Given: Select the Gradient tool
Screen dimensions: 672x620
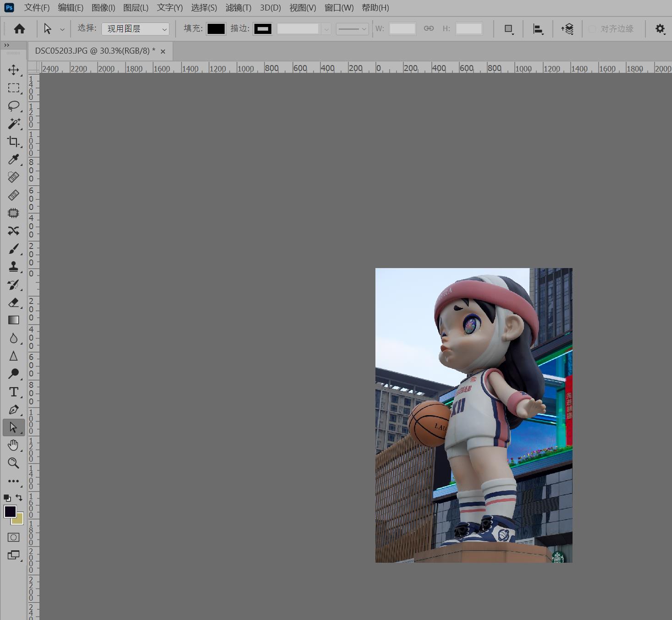Looking at the screenshot, I should tap(13, 320).
